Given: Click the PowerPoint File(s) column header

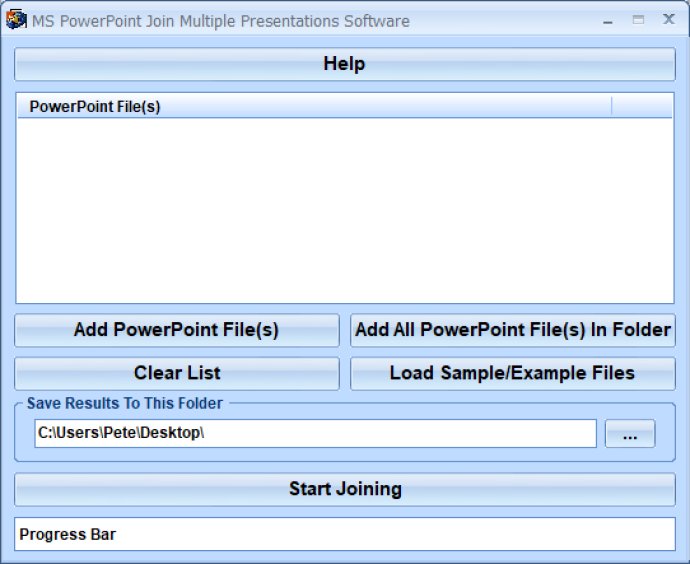Looking at the screenshot, I should (314, 106).
